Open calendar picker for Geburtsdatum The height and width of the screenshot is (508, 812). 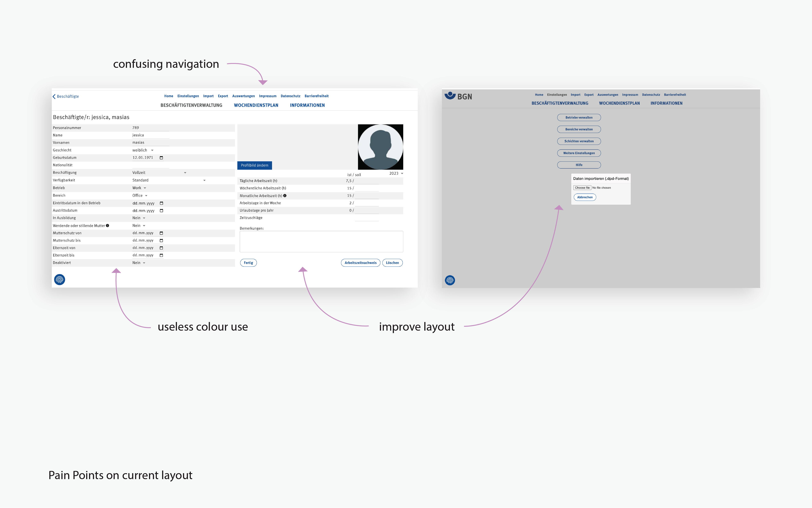(161, 158)
